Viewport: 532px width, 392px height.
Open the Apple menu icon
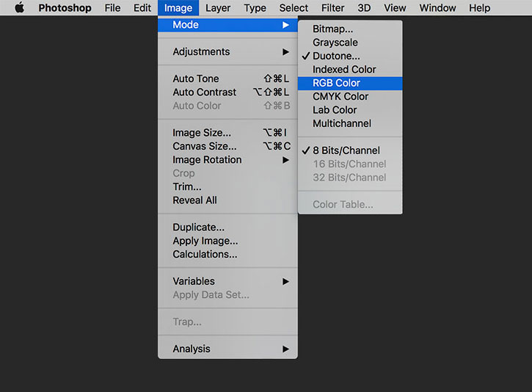[20, 7]
